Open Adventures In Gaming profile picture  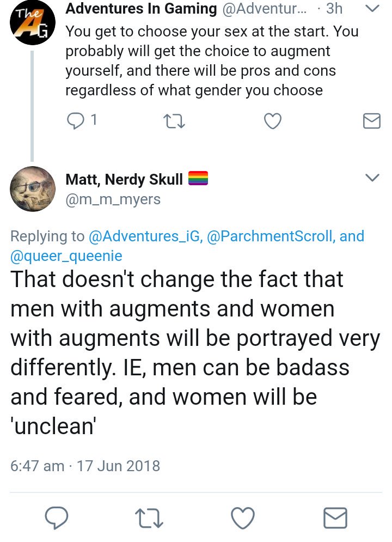pos(33,22)
